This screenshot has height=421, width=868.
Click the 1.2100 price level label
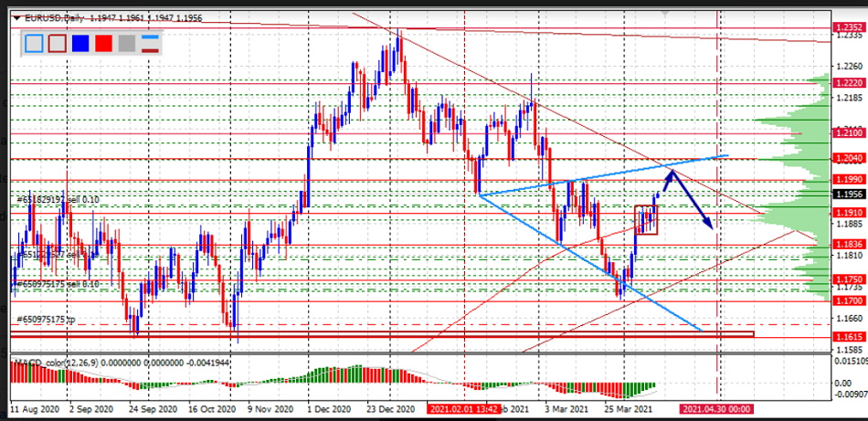tap(849, 133)
